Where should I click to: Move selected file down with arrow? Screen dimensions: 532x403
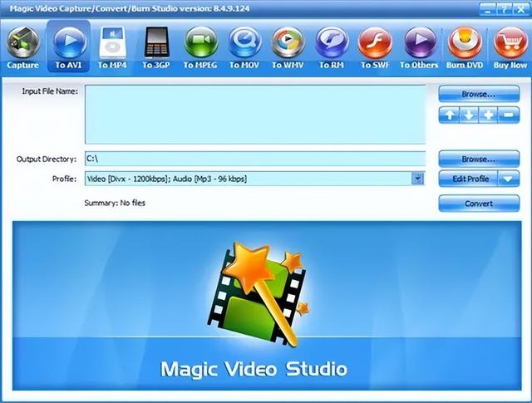[469, 115]
